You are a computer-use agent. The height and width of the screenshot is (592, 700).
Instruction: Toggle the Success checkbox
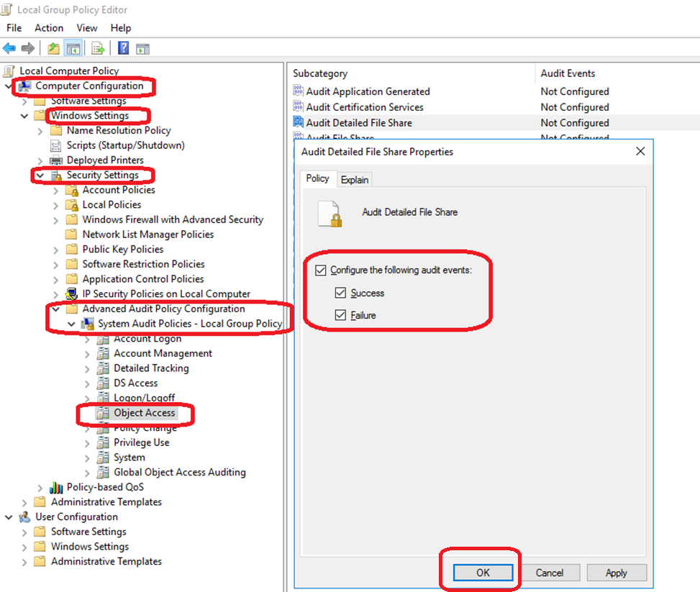[x=340, y=293]
